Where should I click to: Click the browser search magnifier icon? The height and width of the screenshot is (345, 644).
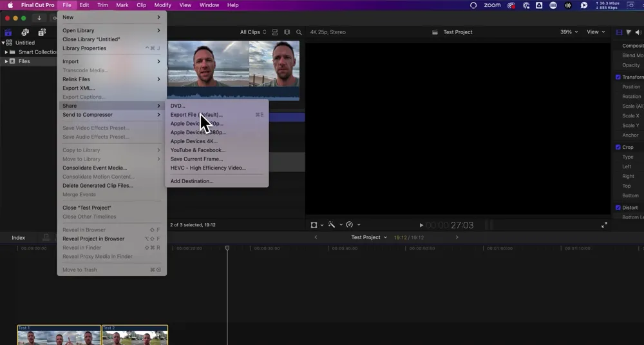point(299,32)
